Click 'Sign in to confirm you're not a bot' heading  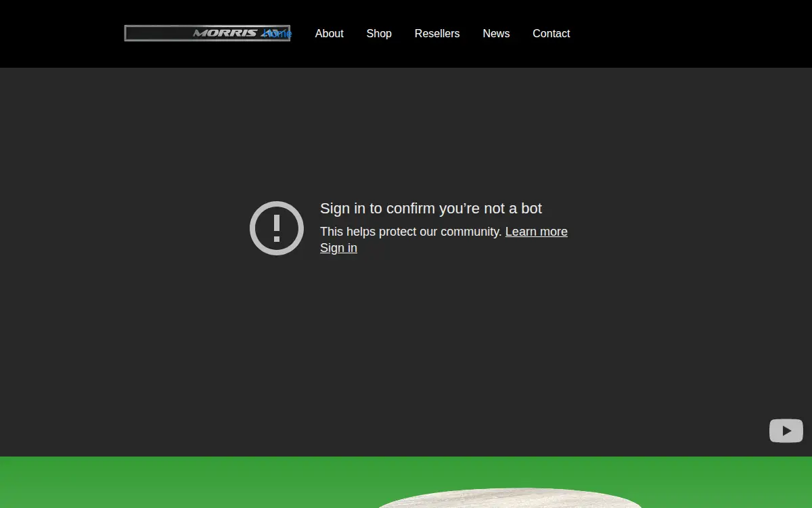(431, 209)
